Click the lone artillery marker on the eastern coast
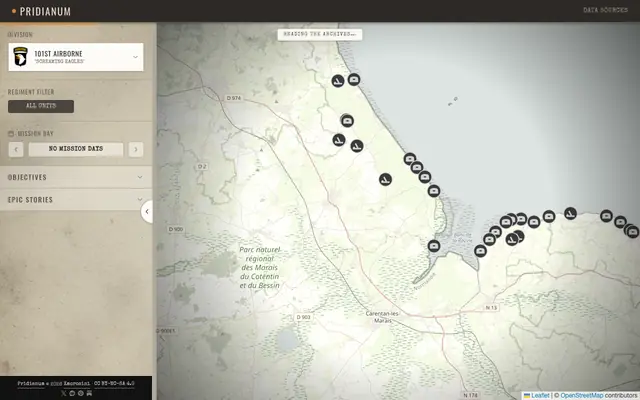The height and width of the screenshot is (400, 640). pyautogui.click(x=571, y=213)
